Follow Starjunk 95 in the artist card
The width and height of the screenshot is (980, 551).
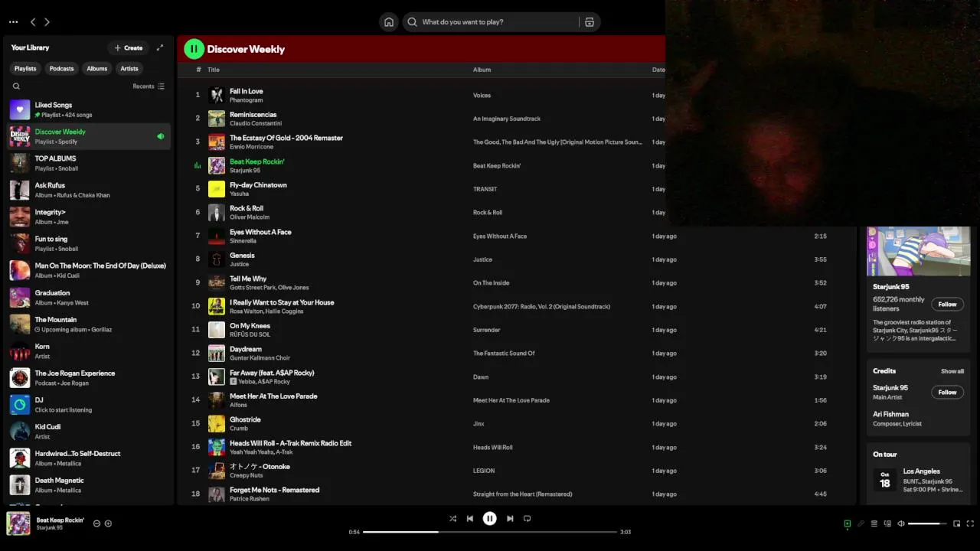pos(947,304)
